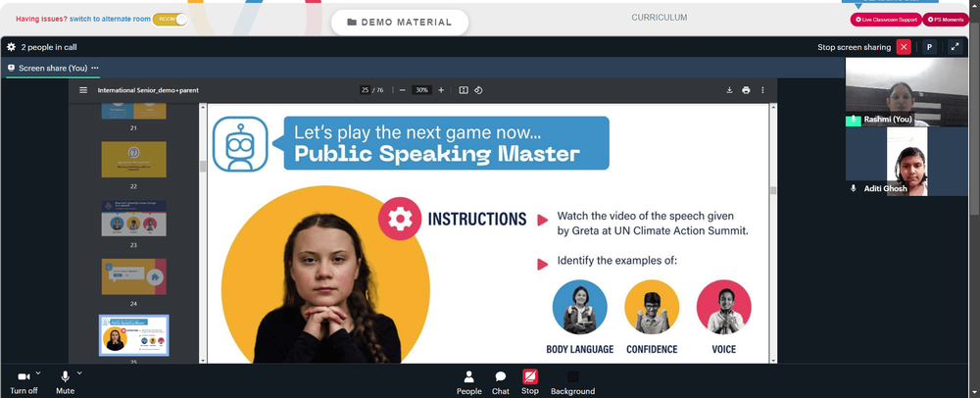Click the P button in call header

pos(929,47)
